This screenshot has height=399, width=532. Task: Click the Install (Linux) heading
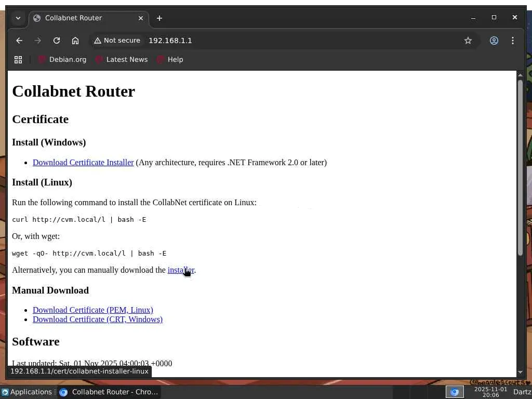click(x=42, y=182)
